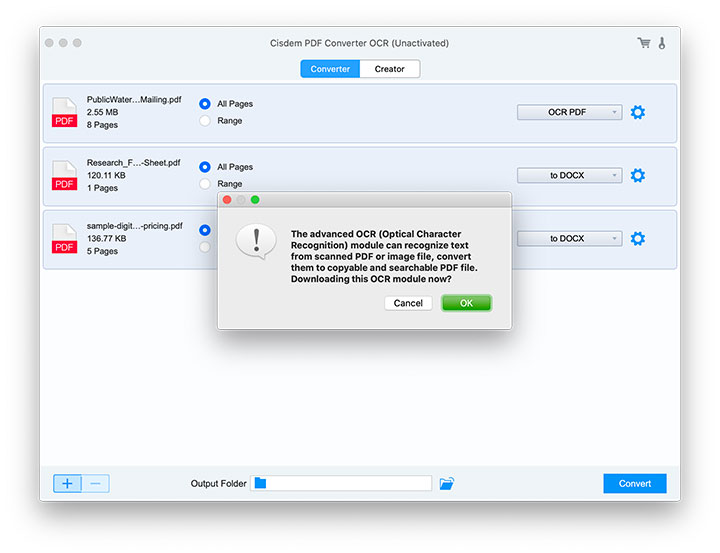Switch to the Converter tab
This screenshot has width=720, height=553.
[330, 69]
